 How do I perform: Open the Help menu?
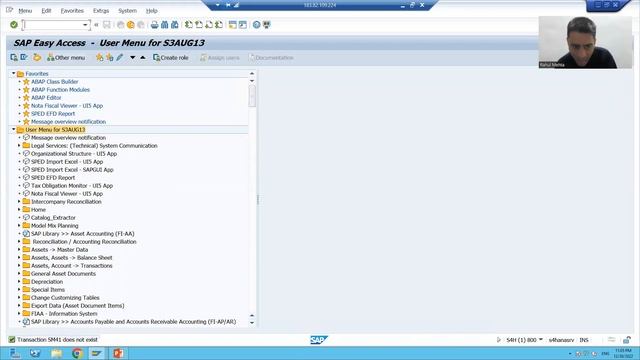(152, 11)
